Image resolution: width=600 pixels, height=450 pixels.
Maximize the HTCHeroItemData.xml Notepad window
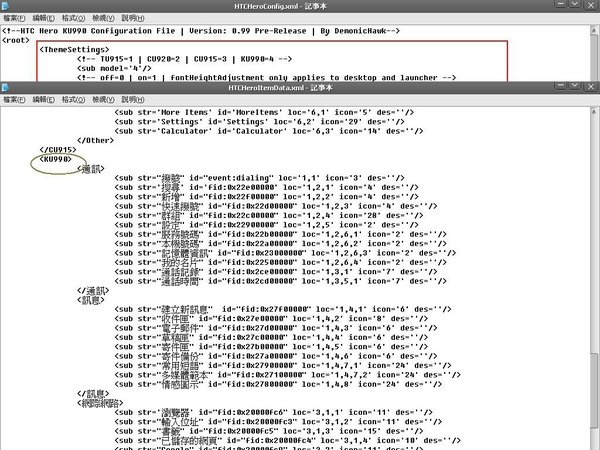(x=575, y=86)
